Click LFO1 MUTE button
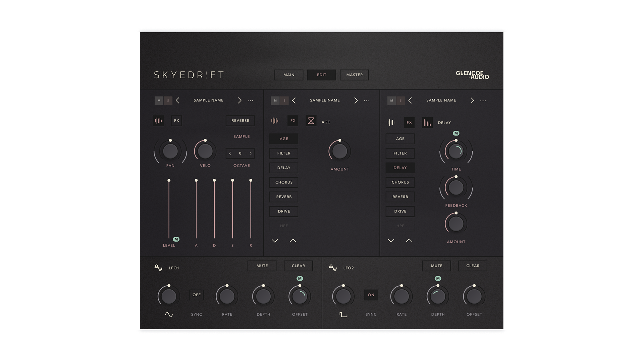 pos(262,266)
